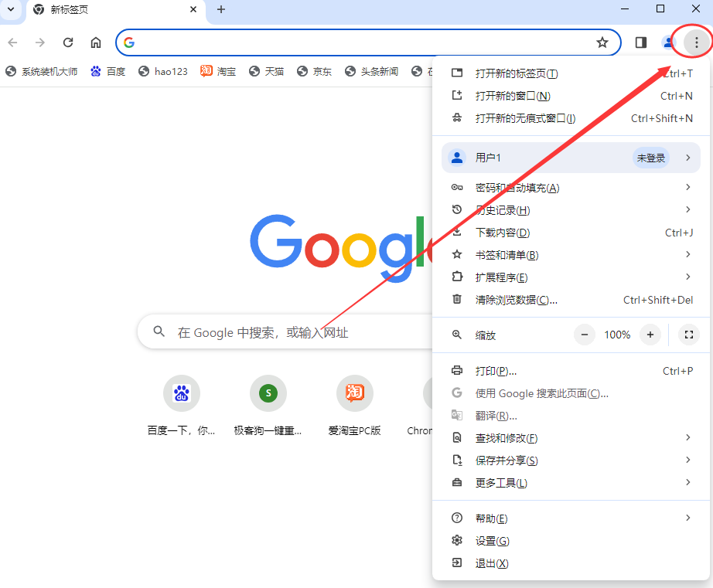This screenshot has height=588, width=713.
Task: Open the tab search dropdown arrow
Action: [11, 9]
